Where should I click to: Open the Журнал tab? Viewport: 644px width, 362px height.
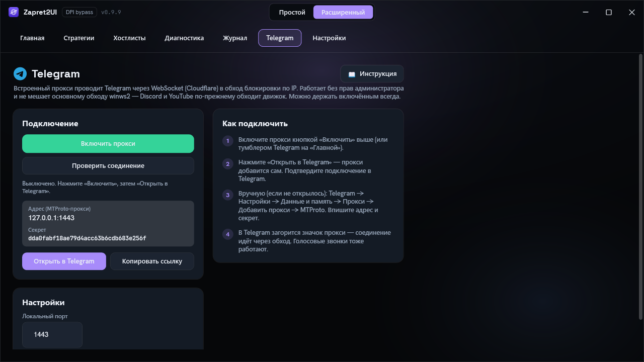coord(235,38)
